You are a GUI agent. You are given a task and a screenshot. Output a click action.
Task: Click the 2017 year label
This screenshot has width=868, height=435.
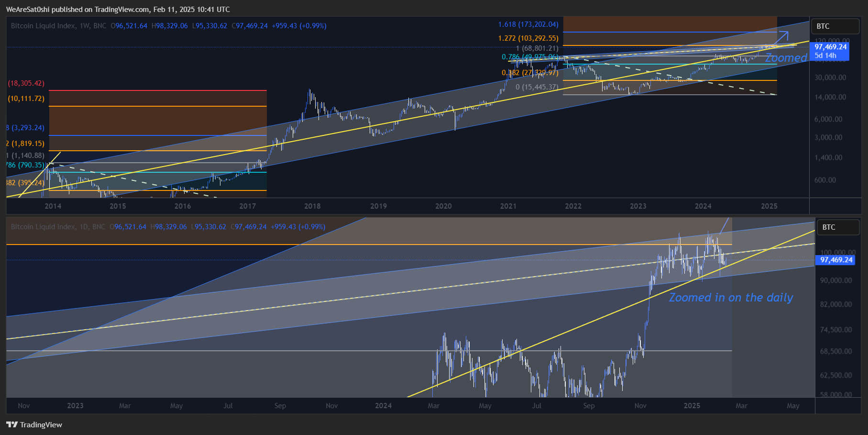[248, 206]
